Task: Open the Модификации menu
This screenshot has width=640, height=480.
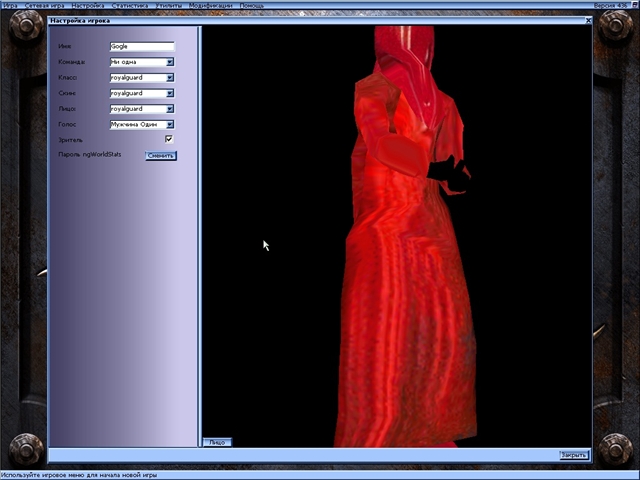Action: (210, 5)
